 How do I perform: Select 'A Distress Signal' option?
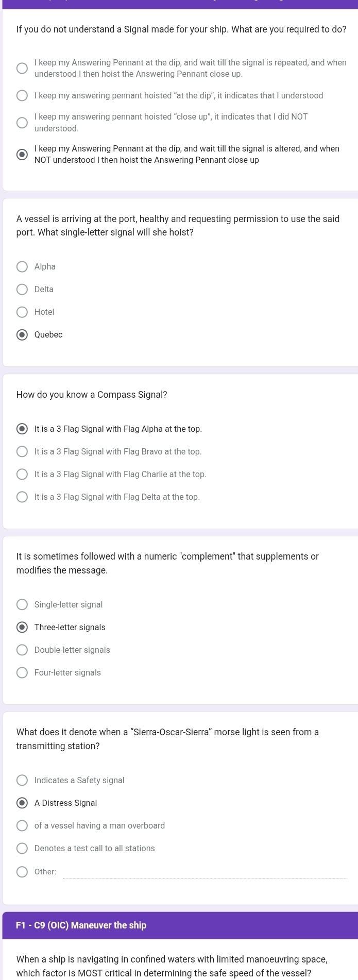tap(22, 803)
